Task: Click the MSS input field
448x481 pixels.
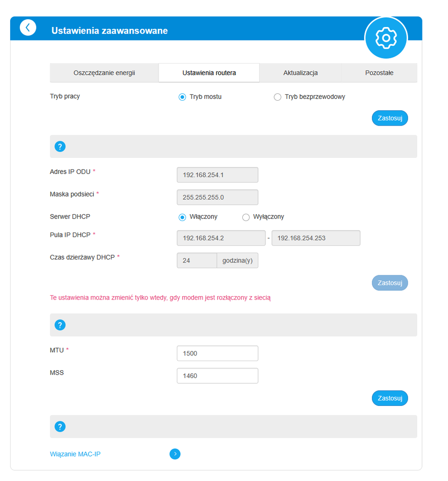Action: [x=217, y=376]
